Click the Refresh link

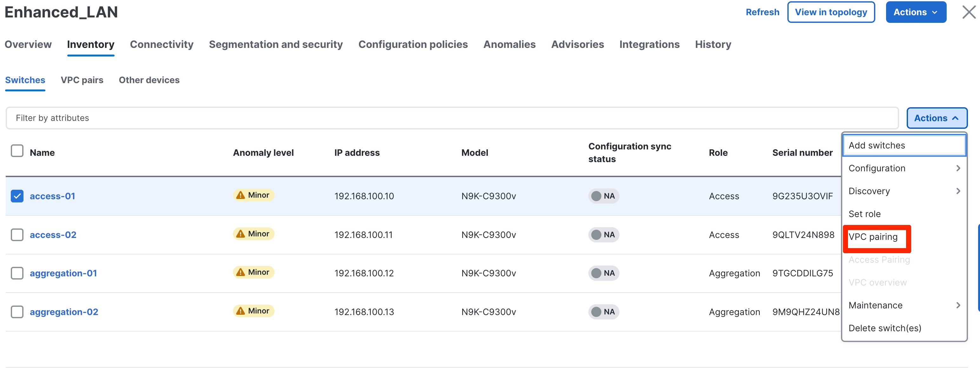coord(762,12)
